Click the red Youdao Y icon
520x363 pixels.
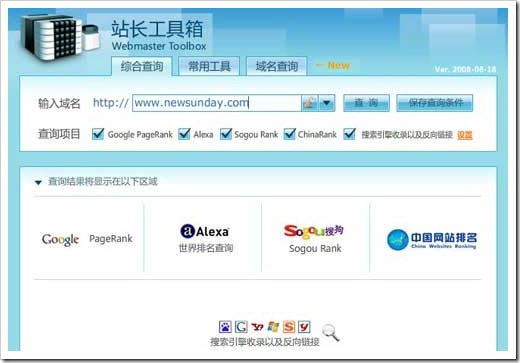(304, 327)
